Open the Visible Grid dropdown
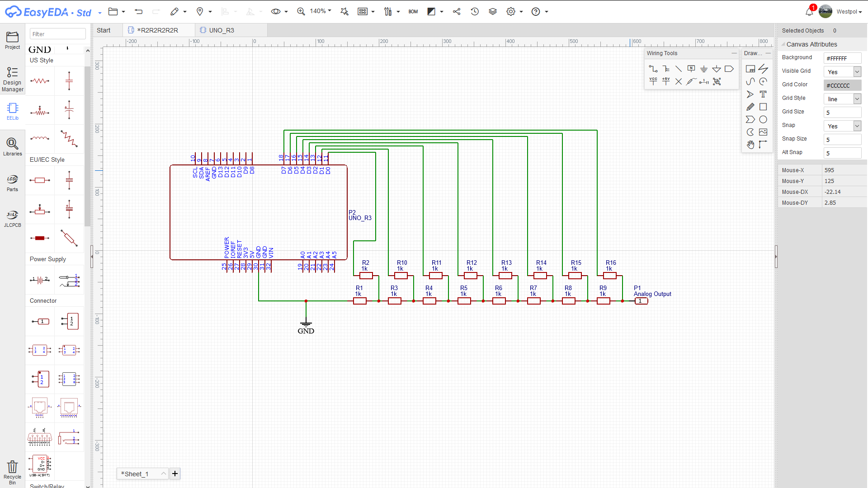868x488 pixels. pos(857,72)
